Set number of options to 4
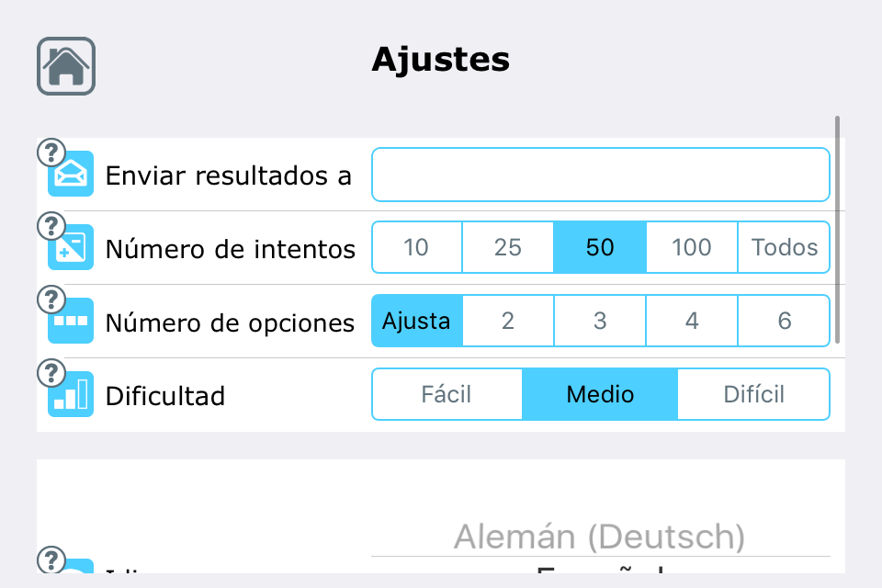 692,321
